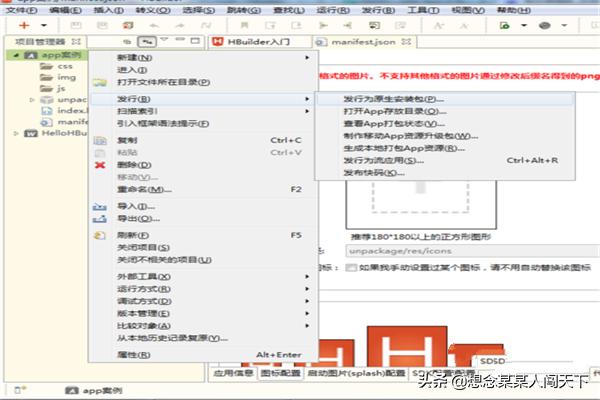600x400 pixels.
Task: Click the red plus new-file toolbar icon
Action: click(22, 23)
